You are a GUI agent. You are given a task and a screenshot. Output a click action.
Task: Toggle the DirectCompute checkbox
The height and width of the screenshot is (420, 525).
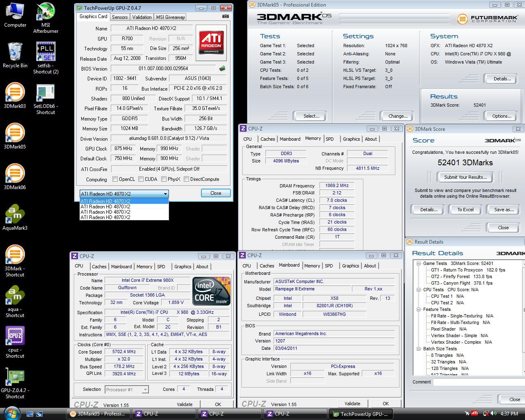point(187,179)
